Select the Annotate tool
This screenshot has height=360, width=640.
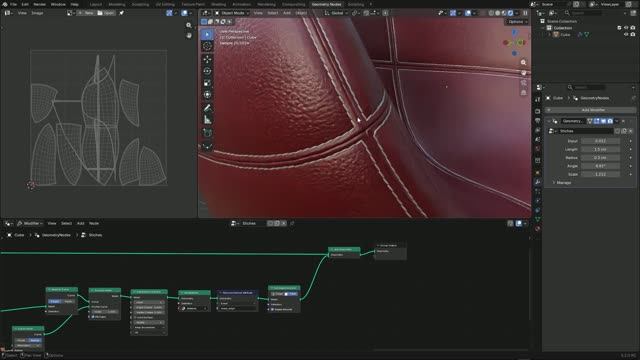(207, 108)
